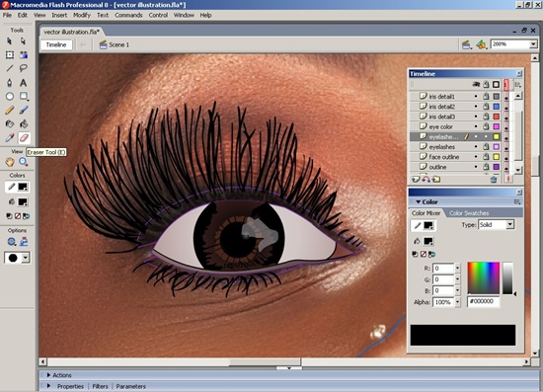Expand the Actions panel
The width and height of the screenshot is (543, 392).
(x=48, y=375)
